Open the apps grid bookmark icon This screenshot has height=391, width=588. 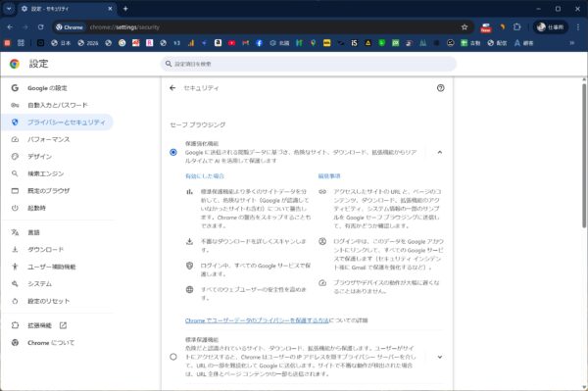coord(21,43)
